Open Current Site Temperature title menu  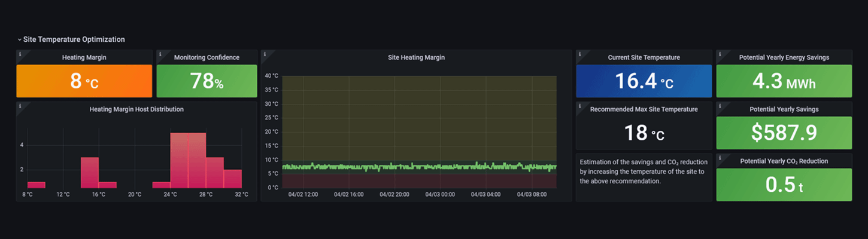[644, 58]
